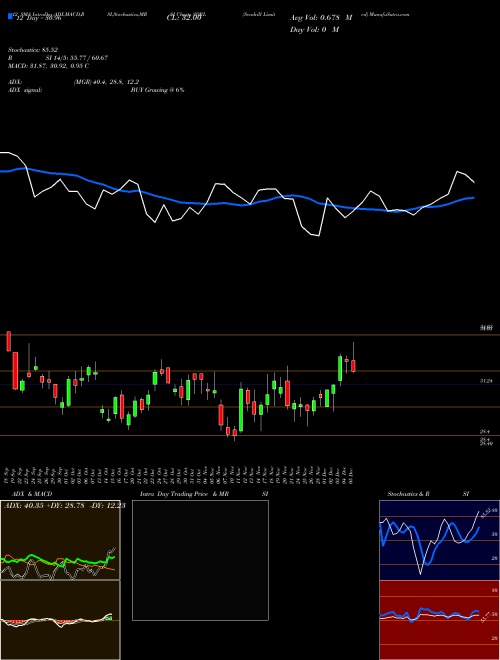Open the empty intraday trading price panel
This screenshot has width=500, height=660.
(x=200, y=560)
